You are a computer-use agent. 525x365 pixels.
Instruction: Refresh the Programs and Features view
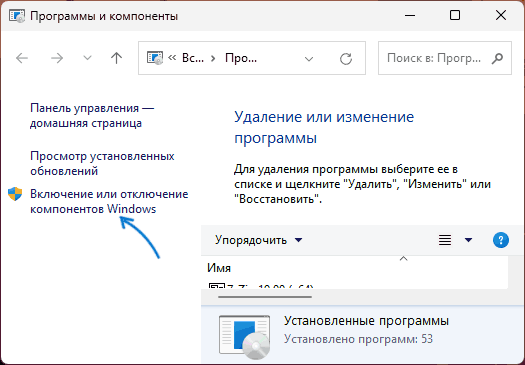coord(346,59)
